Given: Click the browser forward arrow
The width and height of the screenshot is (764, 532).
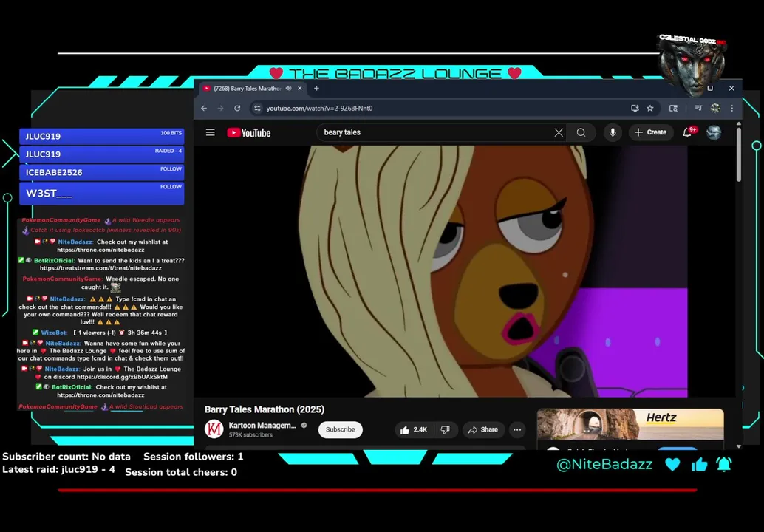Looking at the screenshot, I should point(220,108).
